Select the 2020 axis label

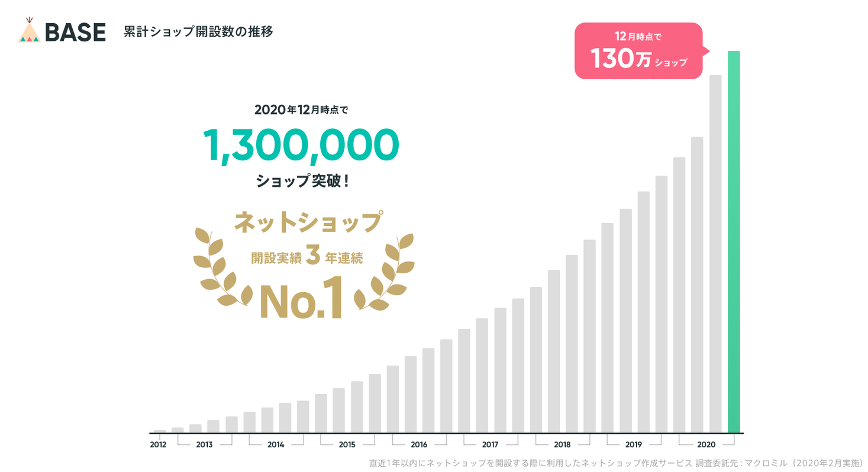click(x=706, y=444)
